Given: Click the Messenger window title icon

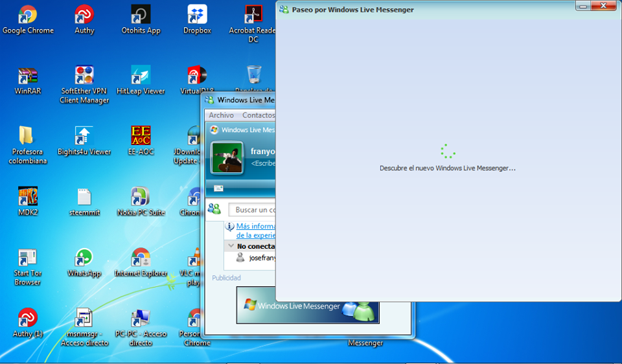Looking at the screenshot, I should [209, 100].
